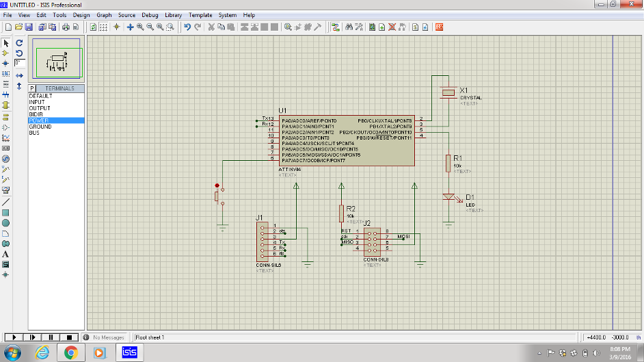This screenshot has width=644, height=362.
Task: Select Junction Dot Mode tool
Action: (5, 64)
